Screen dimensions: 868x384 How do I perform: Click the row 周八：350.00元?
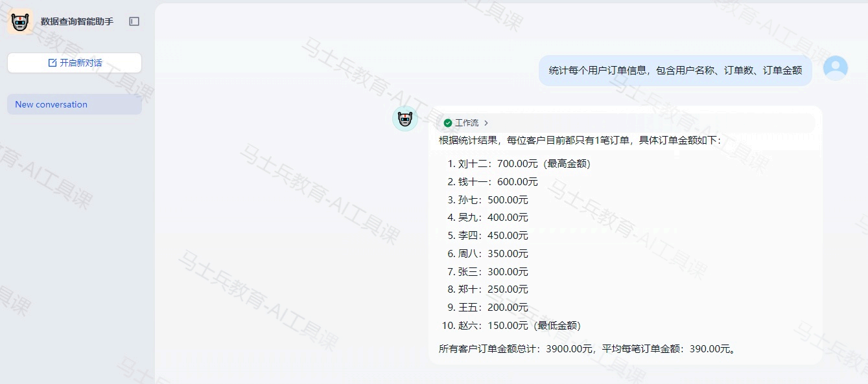[x=488, y=254]
